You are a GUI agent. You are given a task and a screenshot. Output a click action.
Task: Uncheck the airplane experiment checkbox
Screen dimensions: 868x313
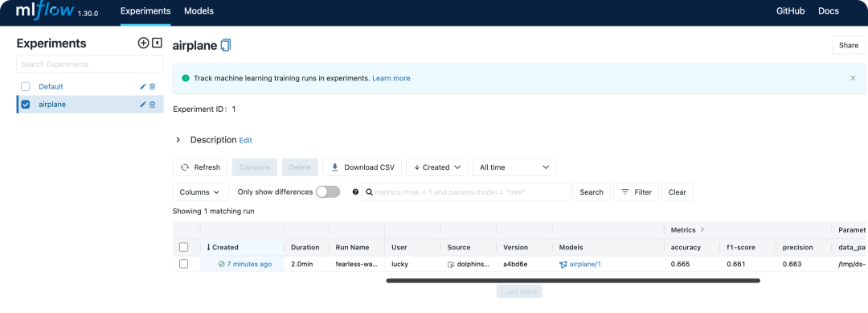[x=26, y=104]
